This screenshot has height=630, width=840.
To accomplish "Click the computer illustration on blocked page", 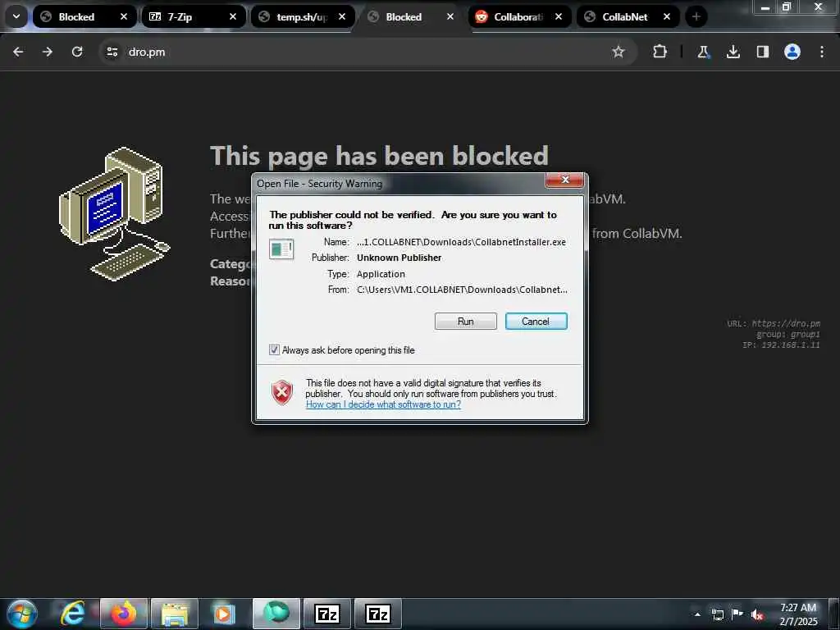I will (114, 213).
